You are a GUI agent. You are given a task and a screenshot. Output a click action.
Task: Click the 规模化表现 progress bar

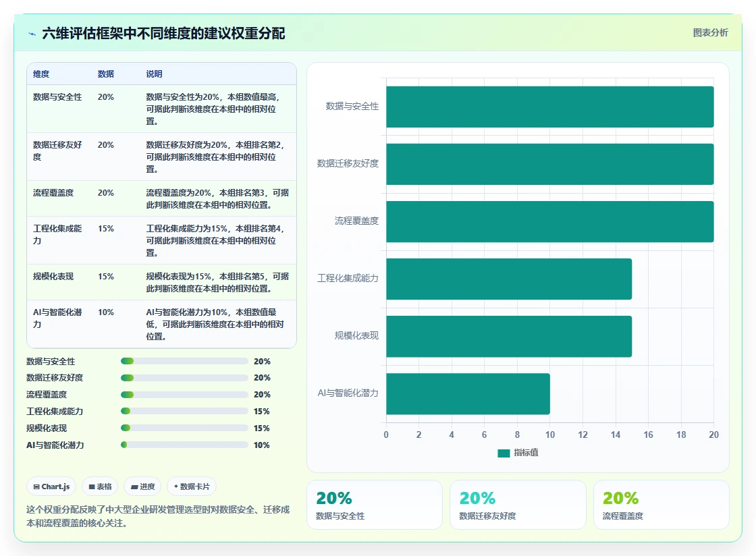[184, 428]
